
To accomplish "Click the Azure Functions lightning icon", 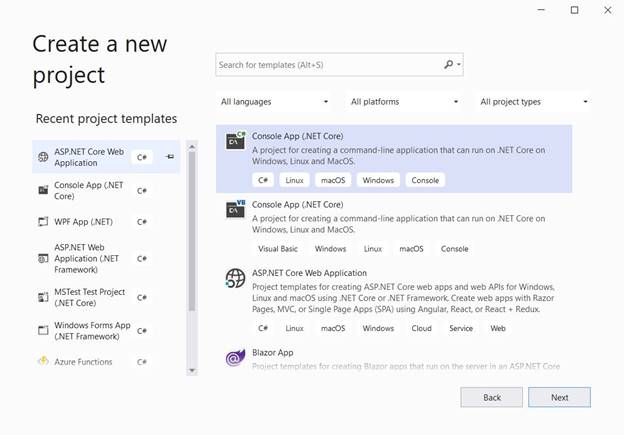I will tap(43, 361).
